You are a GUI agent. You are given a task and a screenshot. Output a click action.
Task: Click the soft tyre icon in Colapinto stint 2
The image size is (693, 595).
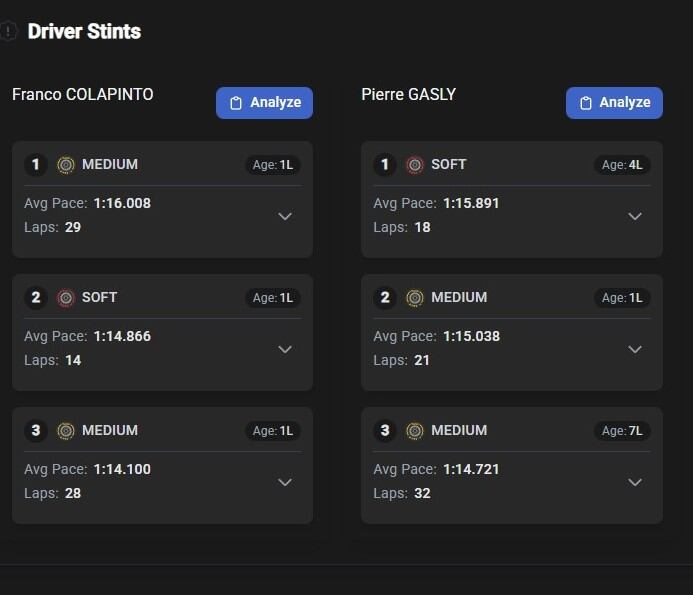66,298
